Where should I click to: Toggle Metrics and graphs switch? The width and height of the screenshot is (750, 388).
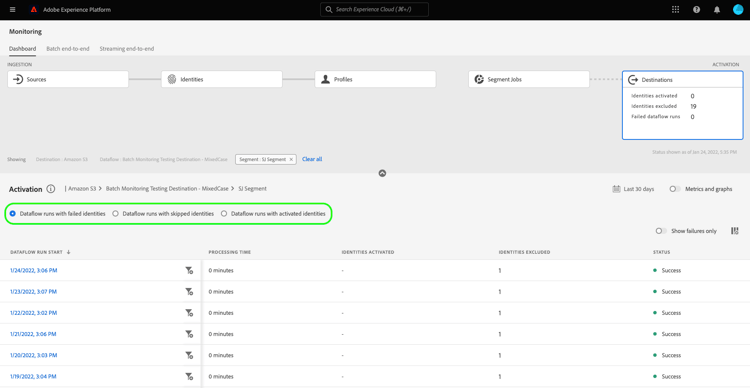(x=675, y=189)
